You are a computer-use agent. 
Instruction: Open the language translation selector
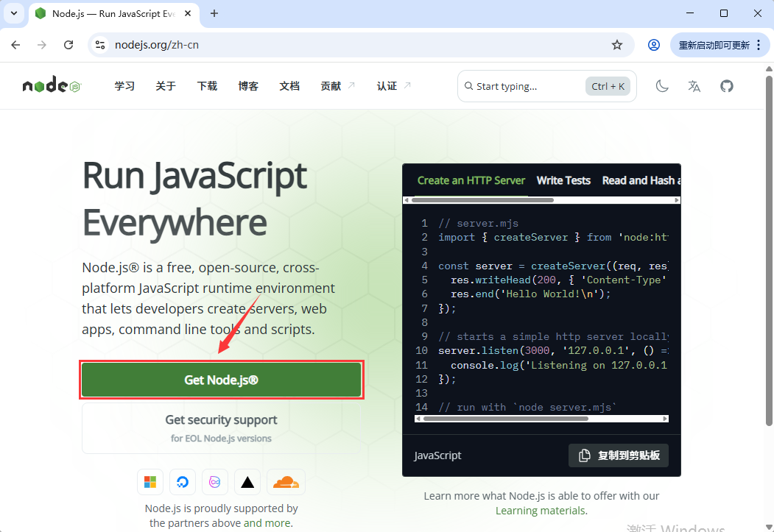(694, 86)
